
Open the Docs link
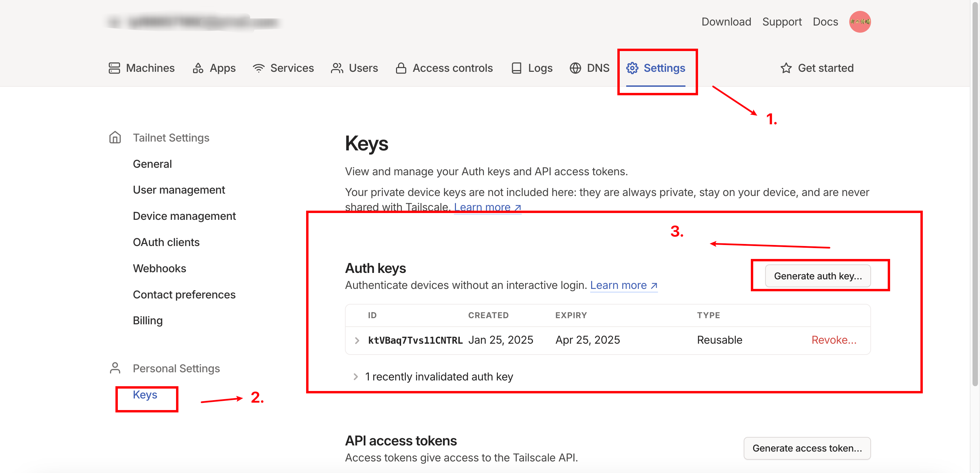pyautogui.click(x=825, y=22)
